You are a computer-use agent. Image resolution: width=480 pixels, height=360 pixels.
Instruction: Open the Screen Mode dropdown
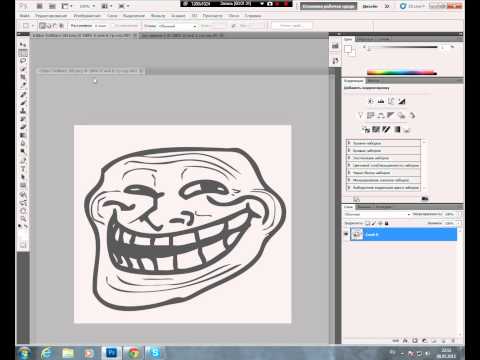click(x=123, y=6)
